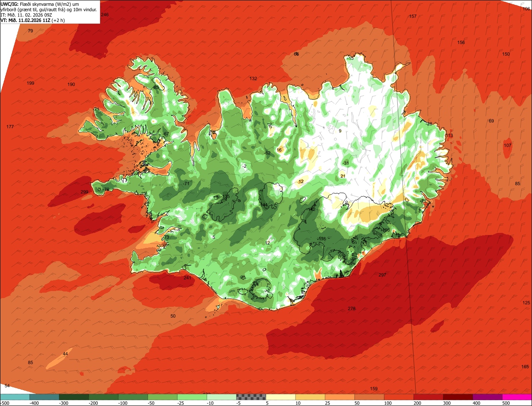Click the checkered swatch between -5 and 5
The width and height of the screenshot is (532, 406).
point(251,397)
